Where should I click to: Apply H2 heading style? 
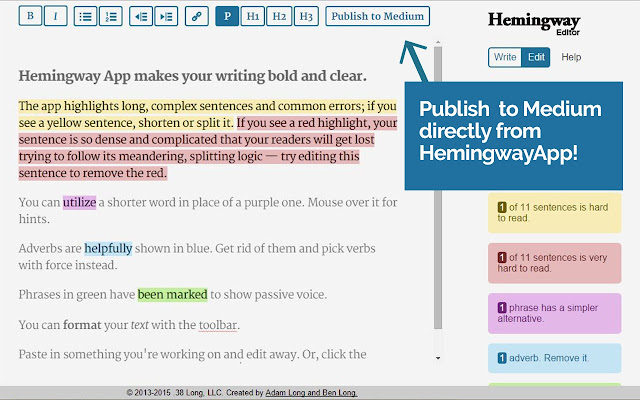point(279,16)
